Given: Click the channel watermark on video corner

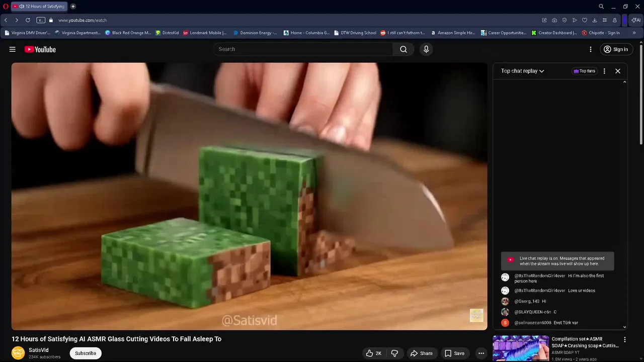Looking at the screenshot, I should pos(476,315).
